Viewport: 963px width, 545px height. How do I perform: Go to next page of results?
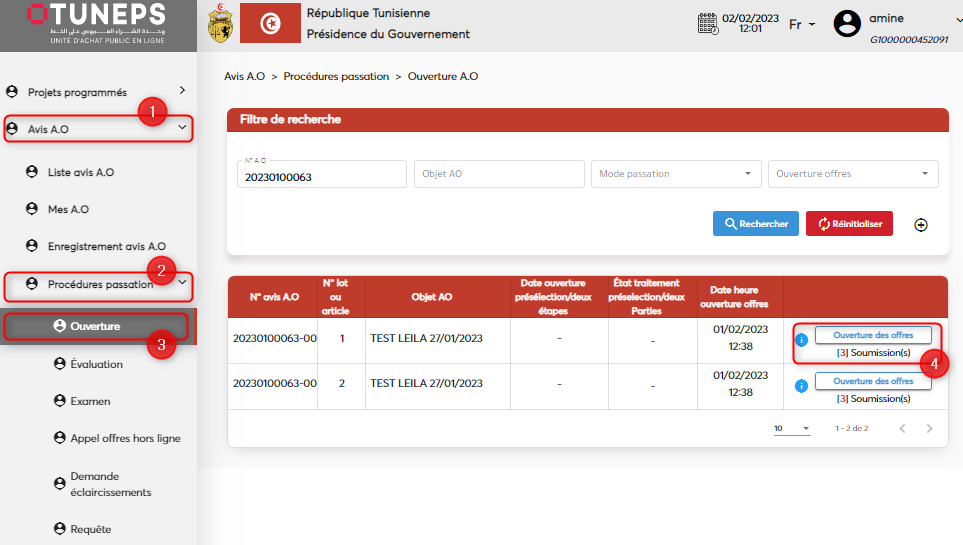(x=929, y=428)
